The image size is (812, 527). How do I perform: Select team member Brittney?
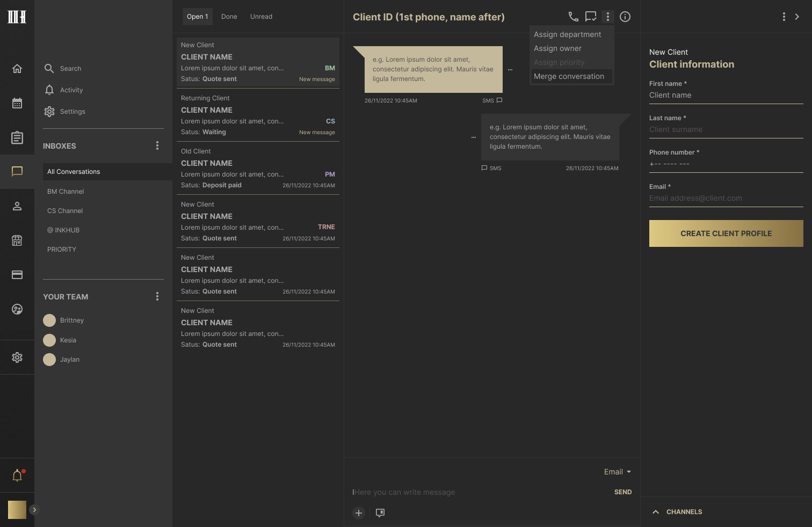coord(63,320)
